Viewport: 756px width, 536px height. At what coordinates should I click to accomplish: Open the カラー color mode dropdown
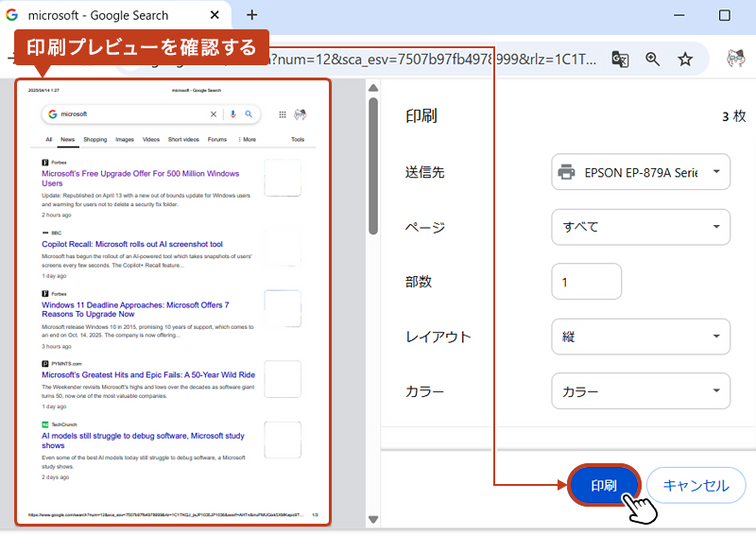(641, 390)
